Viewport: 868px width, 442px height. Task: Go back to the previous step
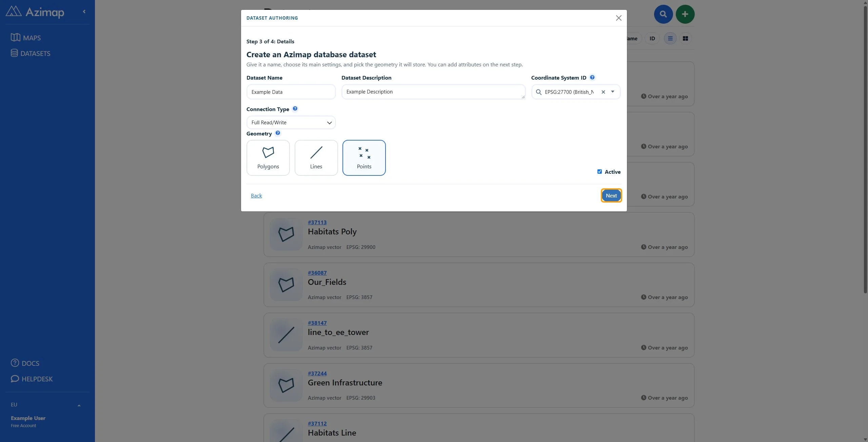coord(256,195)
